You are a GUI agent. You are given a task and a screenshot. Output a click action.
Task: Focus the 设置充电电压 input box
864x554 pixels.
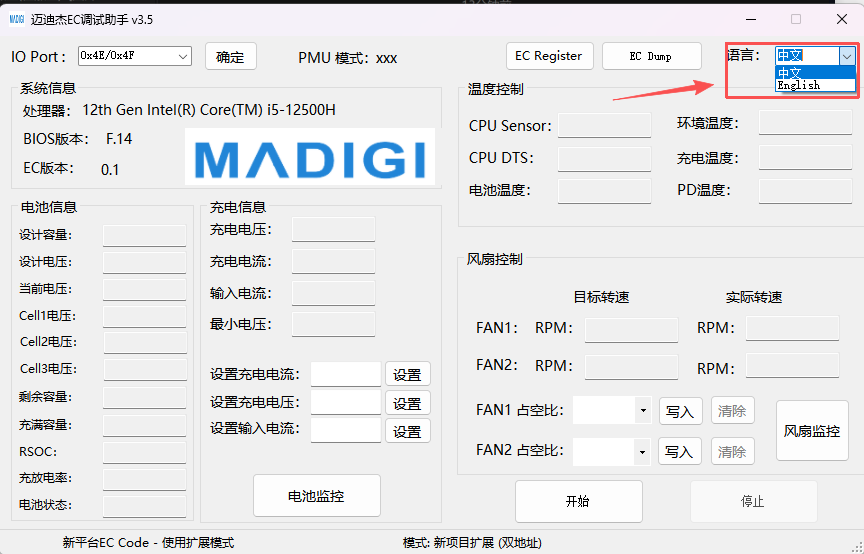coord(346,402)
